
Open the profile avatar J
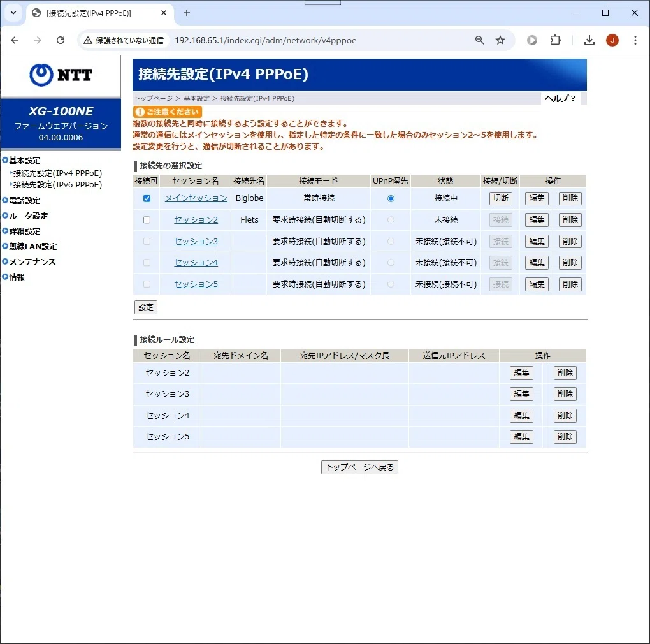[x=612, y=40]
